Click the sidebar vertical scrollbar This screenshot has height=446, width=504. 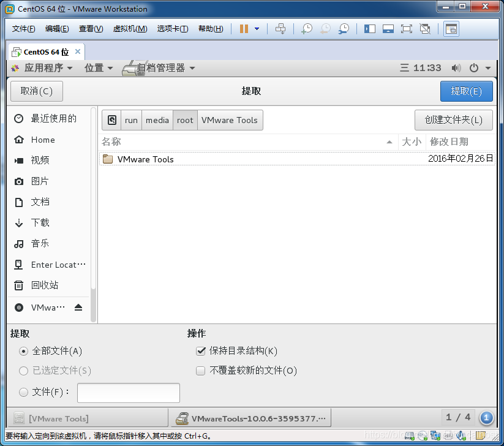[x=93, y=214]
